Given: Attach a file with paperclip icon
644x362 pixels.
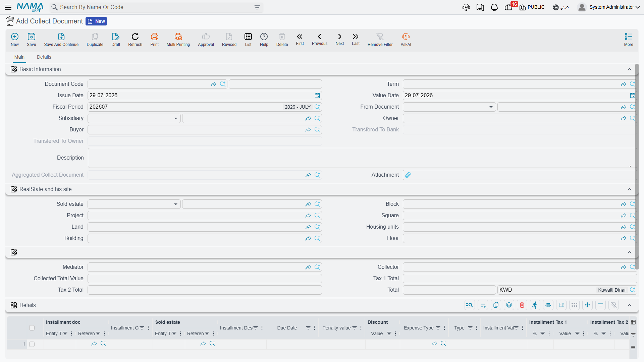Looking at the screenshot, I should [x=408, y=175].
